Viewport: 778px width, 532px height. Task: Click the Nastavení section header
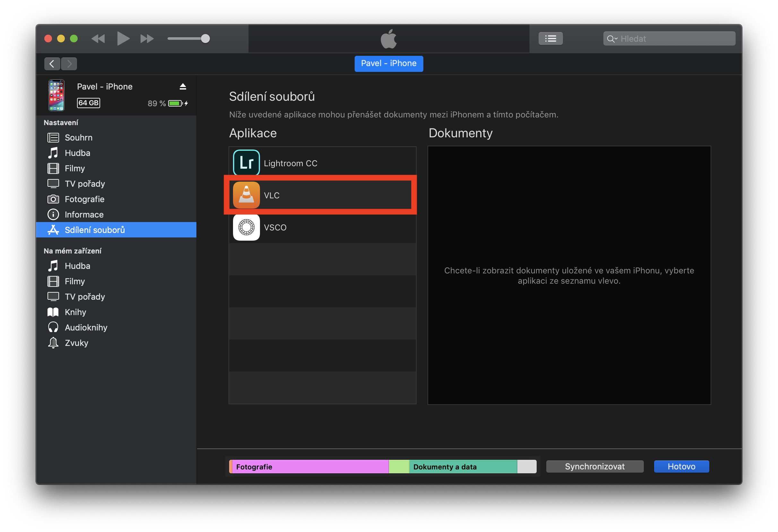61,123
